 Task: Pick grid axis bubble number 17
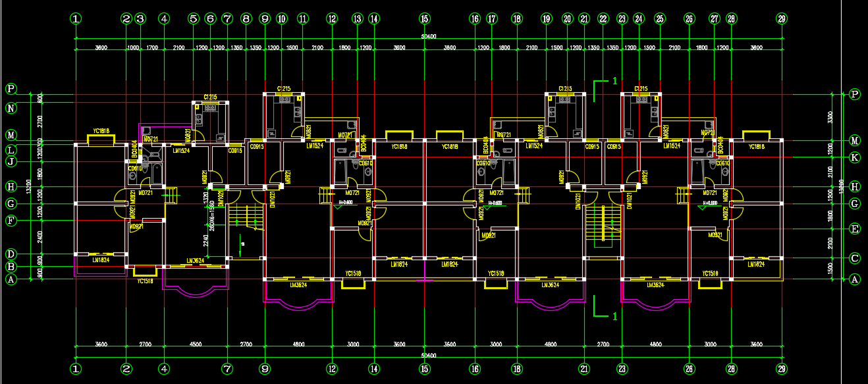491,19
